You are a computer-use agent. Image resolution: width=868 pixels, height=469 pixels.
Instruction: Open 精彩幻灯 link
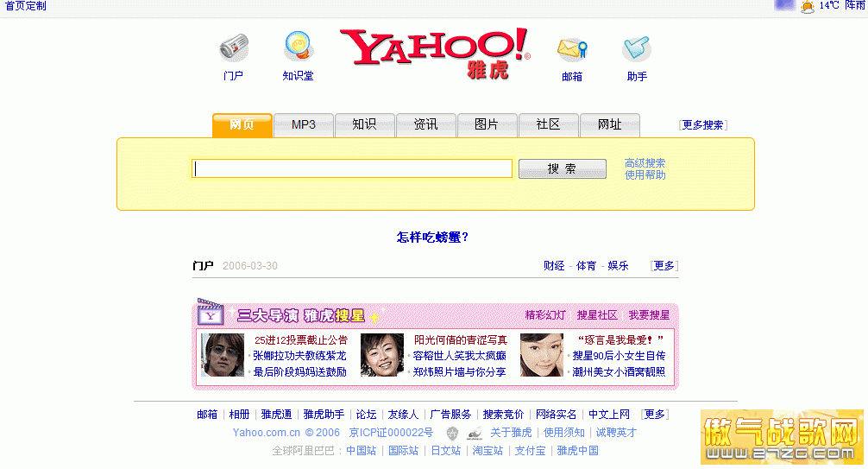click(545, 315)
